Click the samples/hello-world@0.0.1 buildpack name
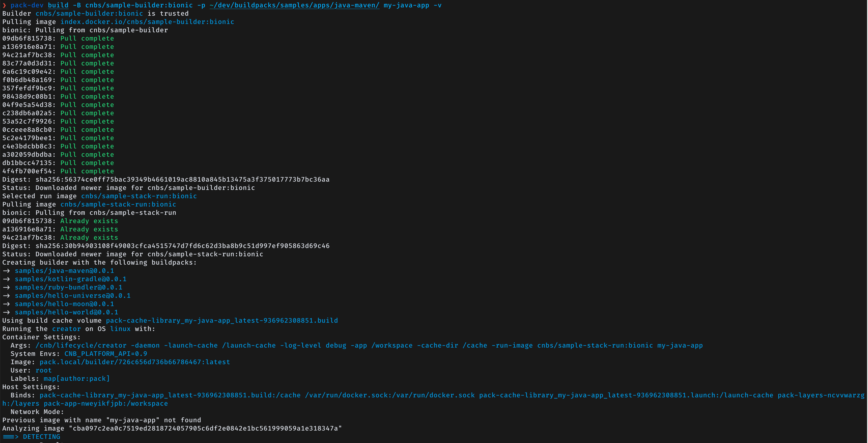 pyautogui.click(x=66, y=312)
